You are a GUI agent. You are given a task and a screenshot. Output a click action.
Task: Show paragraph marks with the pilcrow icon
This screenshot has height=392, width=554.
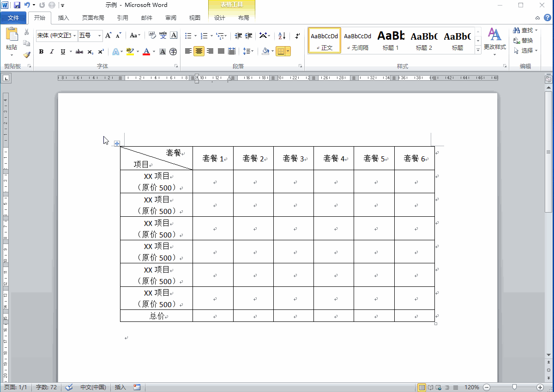pyautogui.click(x=298, y=36)
